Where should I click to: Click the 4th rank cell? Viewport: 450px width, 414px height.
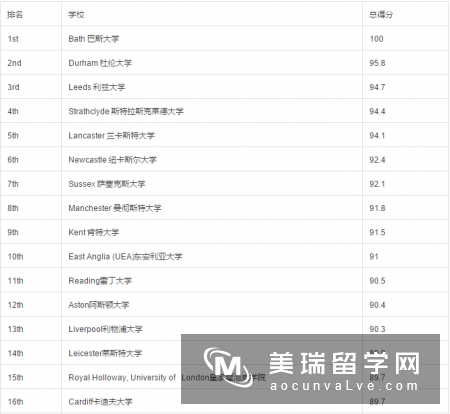pyautogui.click(x=31, y=111)
